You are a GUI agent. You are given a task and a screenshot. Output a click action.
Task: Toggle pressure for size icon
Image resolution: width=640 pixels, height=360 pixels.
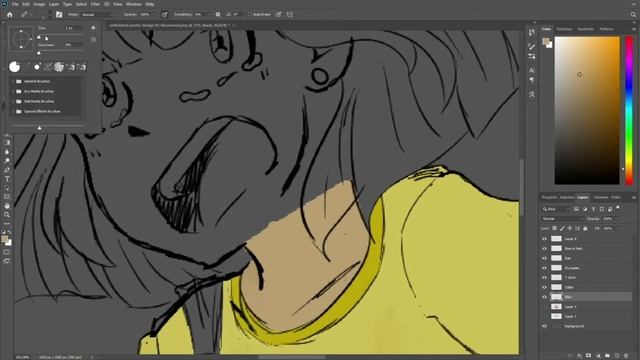click(278, 14)
